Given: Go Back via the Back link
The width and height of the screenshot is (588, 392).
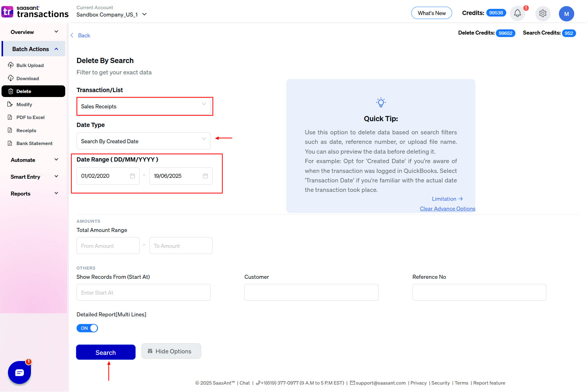Looking at the screenshot, I should pos(84,35).
